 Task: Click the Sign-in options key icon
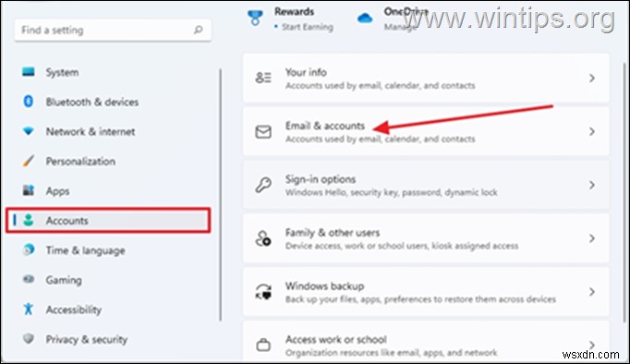click(x=263, y=185)
